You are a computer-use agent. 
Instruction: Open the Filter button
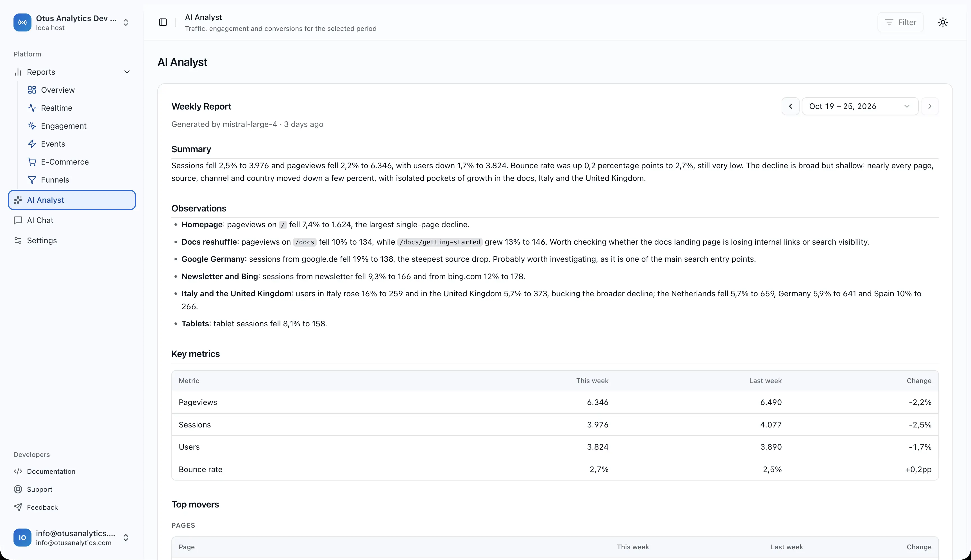pos(900,22)
